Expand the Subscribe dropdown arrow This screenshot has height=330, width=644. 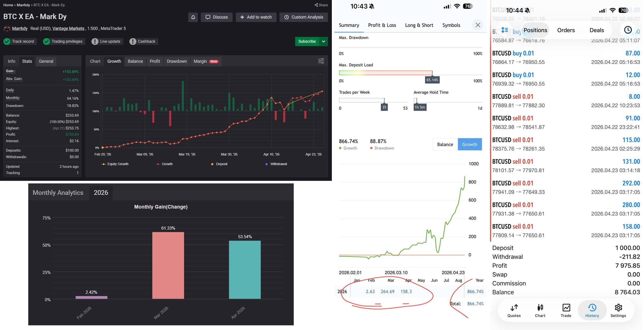pos(324,42)
